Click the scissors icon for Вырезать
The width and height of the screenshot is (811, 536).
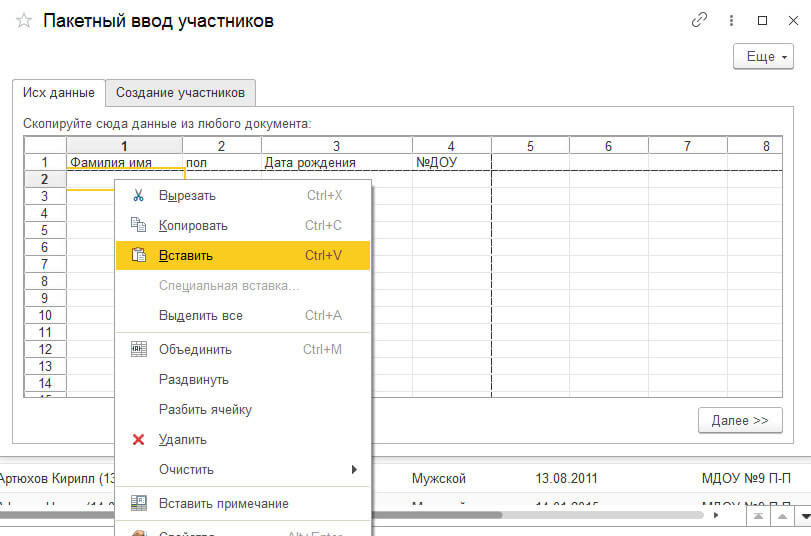pos(139,195)
